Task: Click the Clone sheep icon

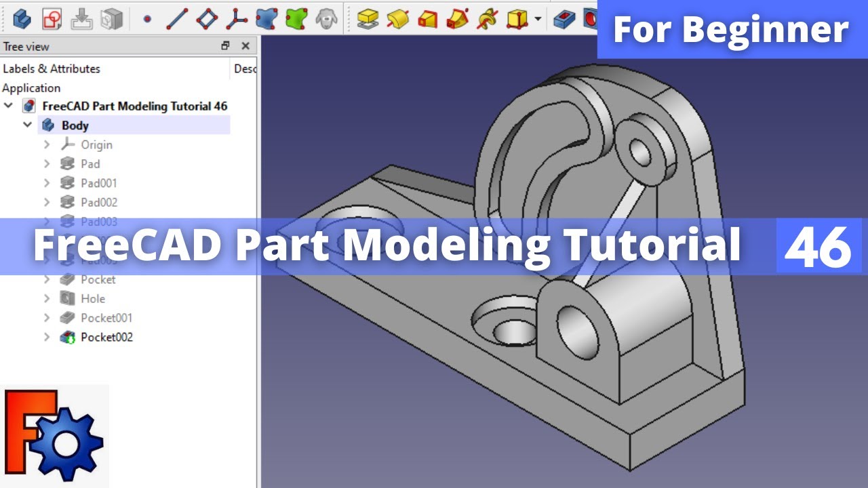Action: [x=327, y=18]
